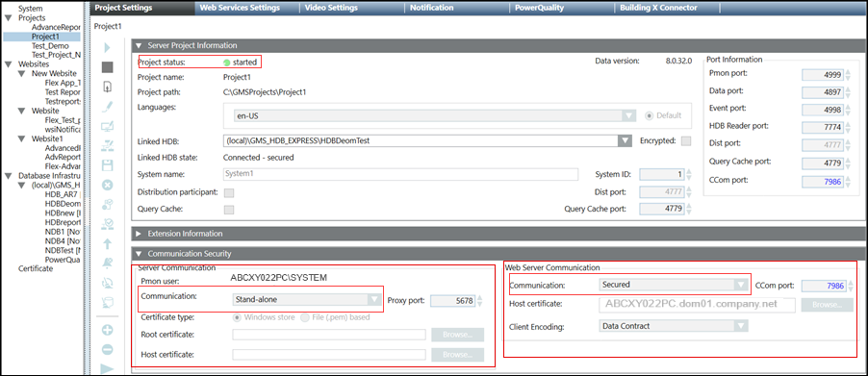Collapse the Database Infrastructure tree node
Screen dimensions: 868x376
[x=8, y=176]
